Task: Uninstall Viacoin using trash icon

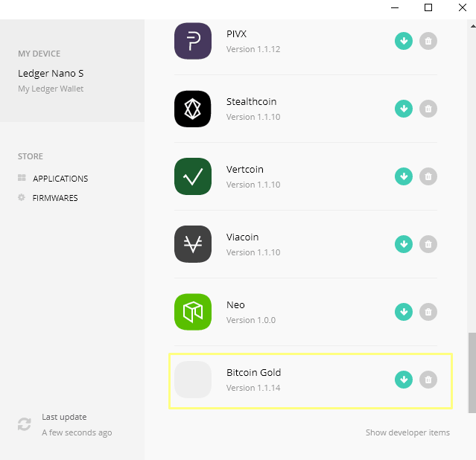Action: [428, 244]
